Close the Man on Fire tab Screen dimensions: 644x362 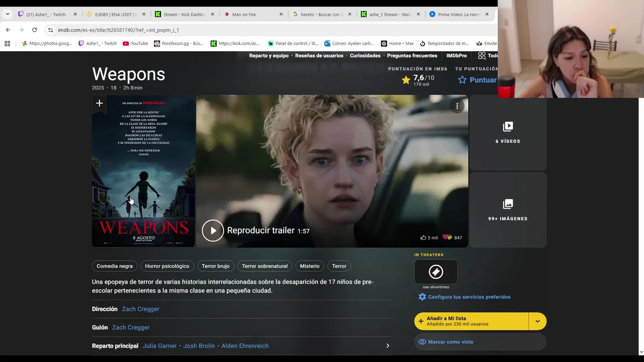281,15
